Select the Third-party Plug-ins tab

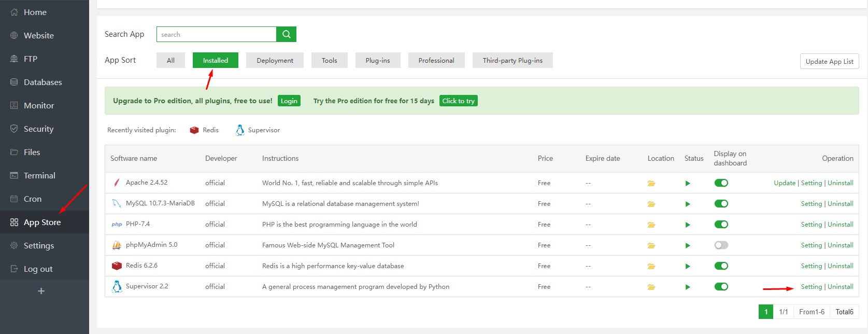[x=513, y=60]
